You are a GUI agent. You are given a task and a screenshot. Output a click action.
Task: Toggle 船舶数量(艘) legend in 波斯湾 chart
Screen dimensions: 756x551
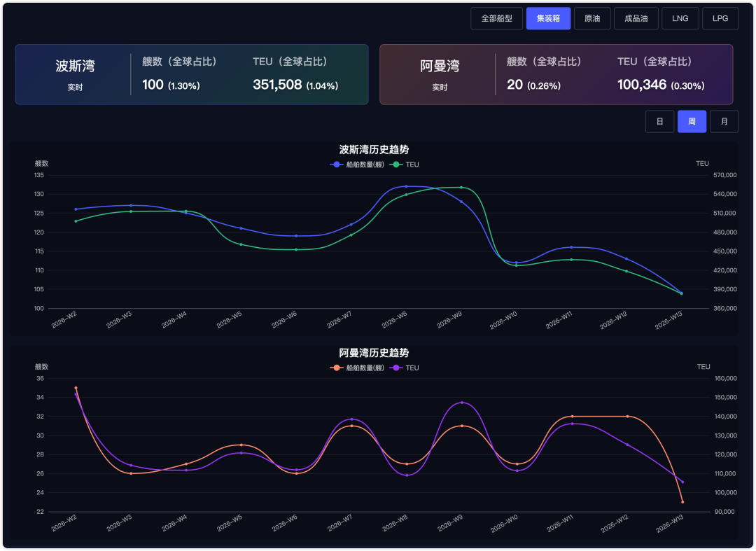357,165
